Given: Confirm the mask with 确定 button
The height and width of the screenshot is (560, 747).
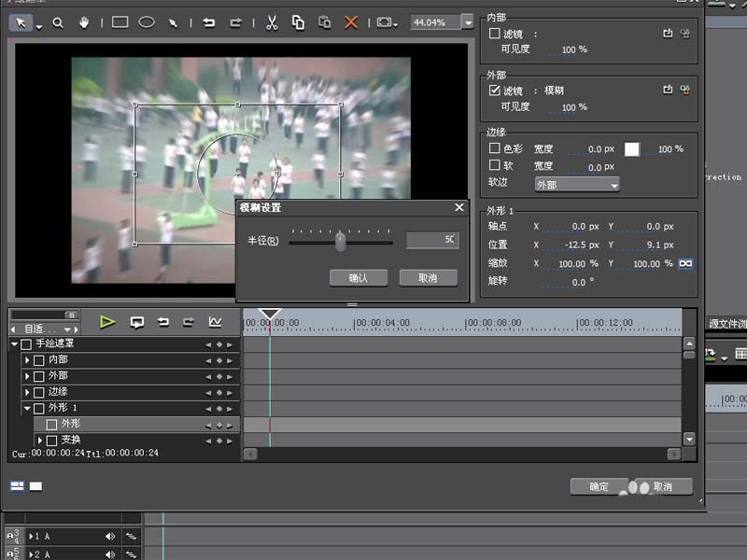Looking at the screenshot, I should click(x=599, y=486).
